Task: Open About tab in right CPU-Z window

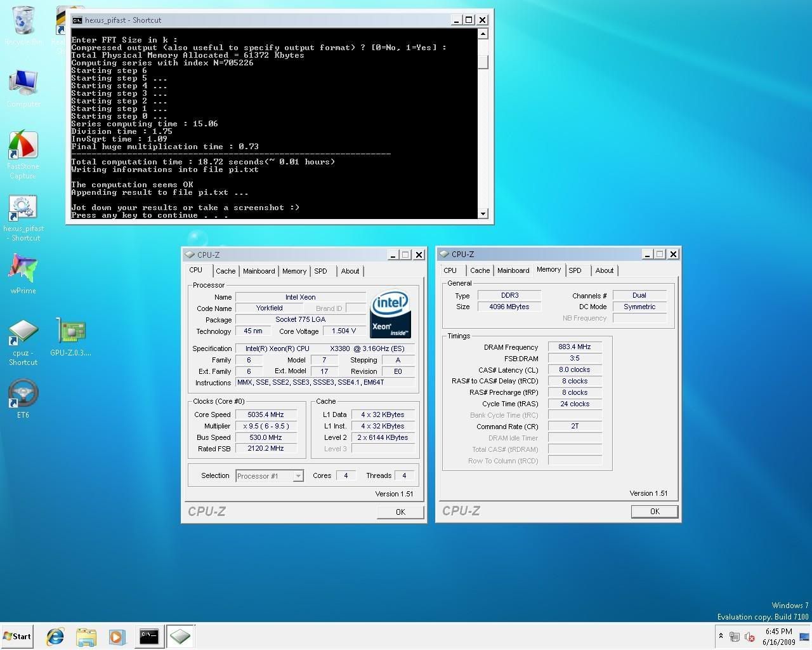Action: pos(605,270)
